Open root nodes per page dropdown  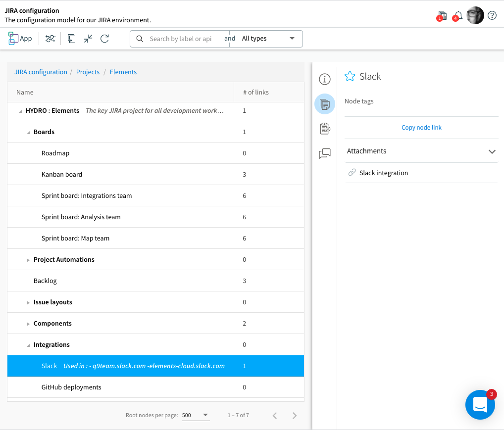point(196,415)
